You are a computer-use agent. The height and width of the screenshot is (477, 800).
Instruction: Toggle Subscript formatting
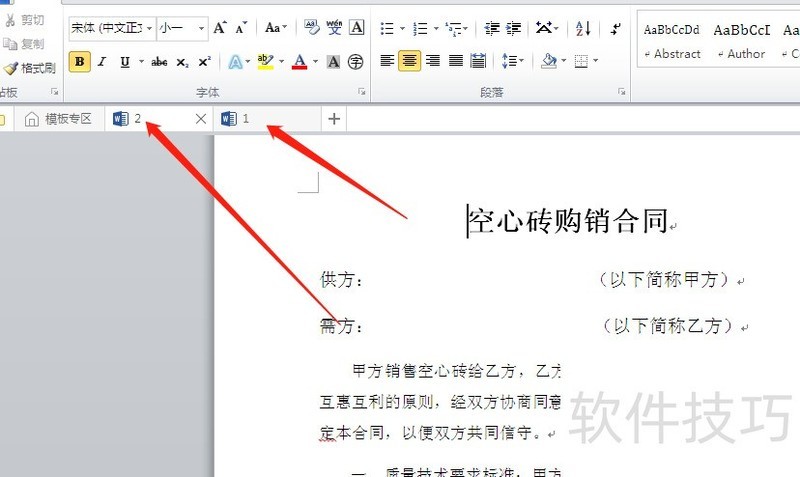click(x=182, y=62)
